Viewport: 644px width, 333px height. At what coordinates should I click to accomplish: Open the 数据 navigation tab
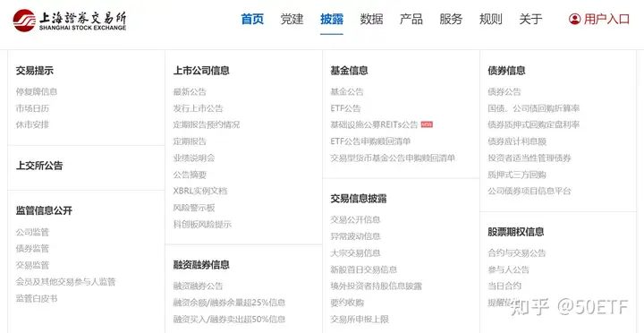point(372,19)
